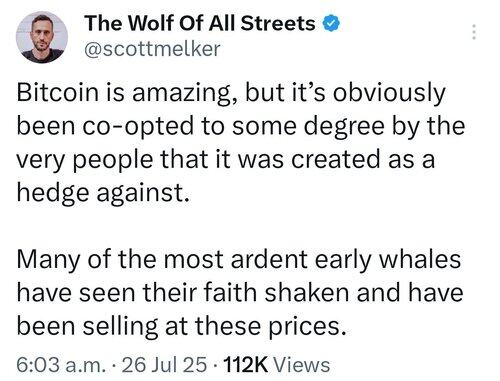Open the circular profile avatar photo
The width and height of the screenshot is (500, 381).
[x=42, y=37]
